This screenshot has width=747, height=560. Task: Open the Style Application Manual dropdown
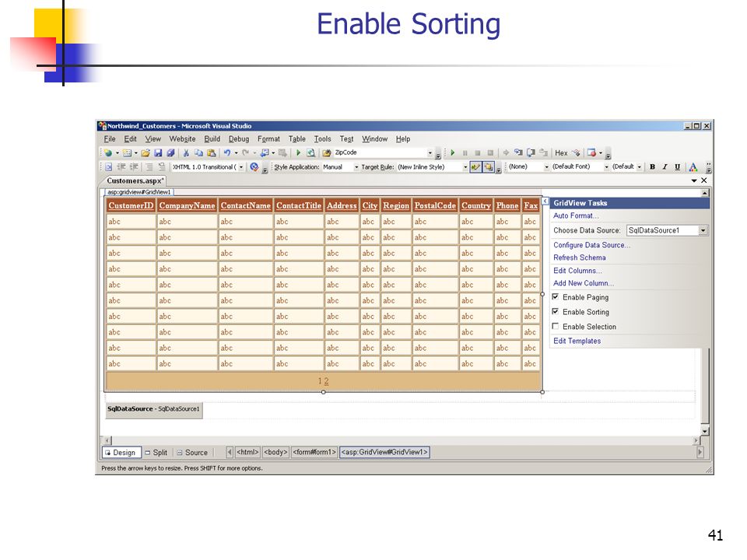tap(356, 167)
